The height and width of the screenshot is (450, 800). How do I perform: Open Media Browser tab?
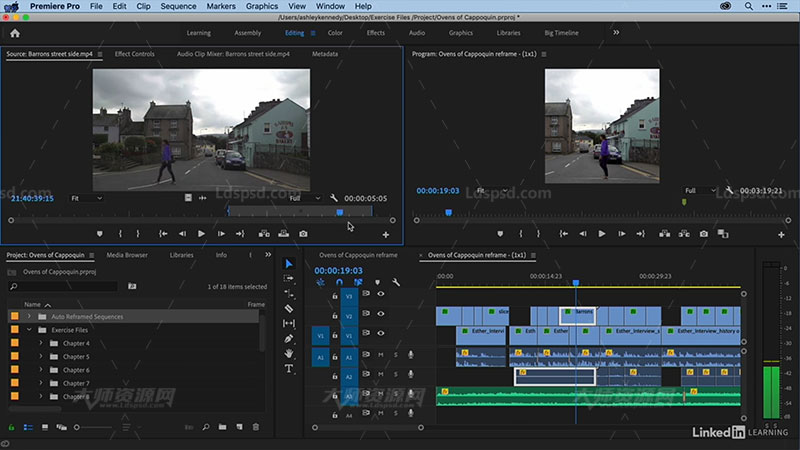(x=127, y=255)
